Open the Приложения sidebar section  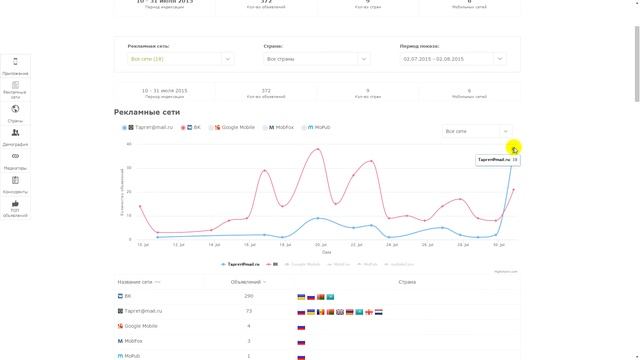point(15,66)
